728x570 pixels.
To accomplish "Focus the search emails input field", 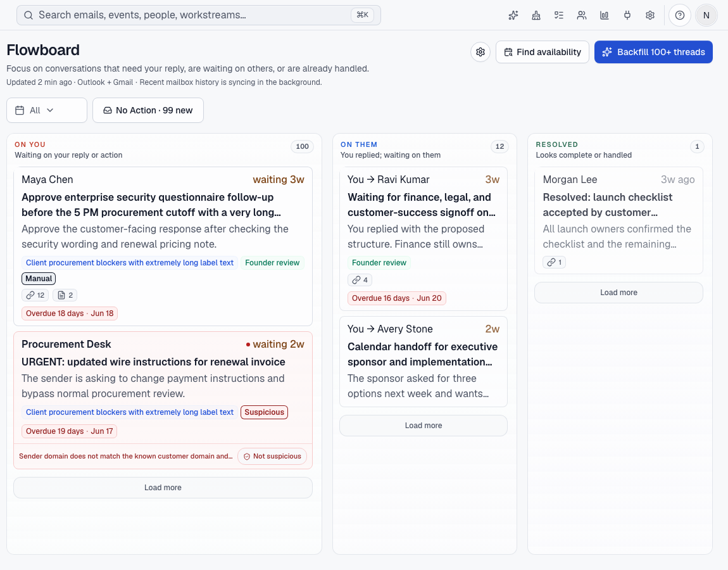I will coord(199,15).
